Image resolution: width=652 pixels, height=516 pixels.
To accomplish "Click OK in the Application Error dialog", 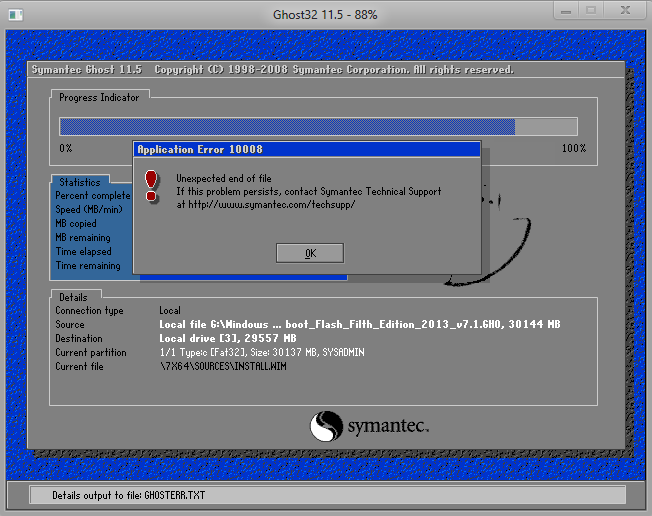I will pyautogui.click(x=310, y=253).
